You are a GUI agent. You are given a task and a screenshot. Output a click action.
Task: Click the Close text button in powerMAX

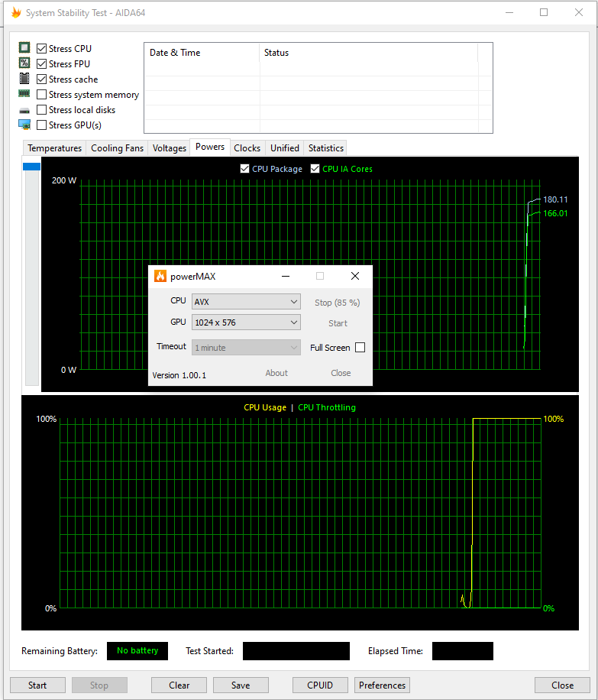[341, 373]
